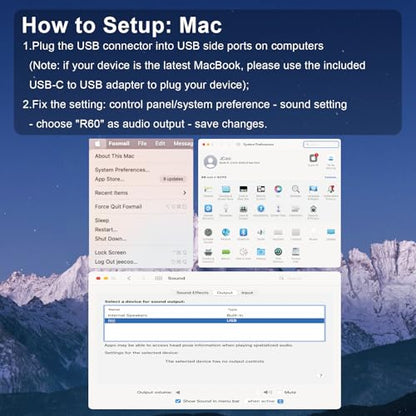Open the Battery preference icon

pos(226,252)
